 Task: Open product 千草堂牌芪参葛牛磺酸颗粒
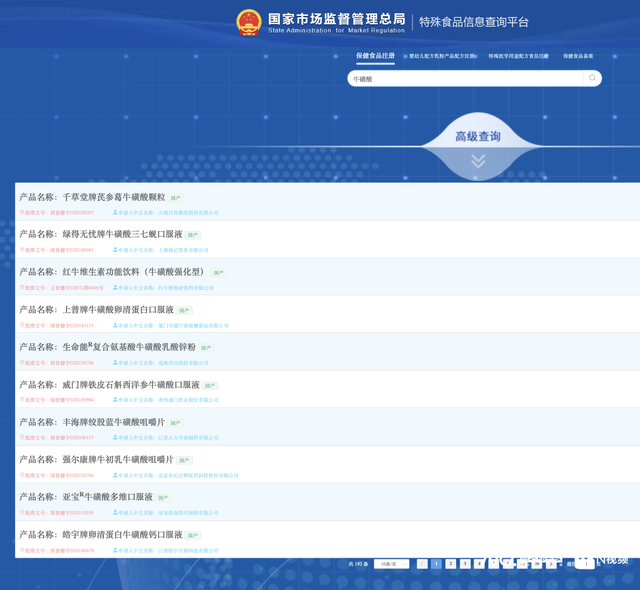point(113,197)
